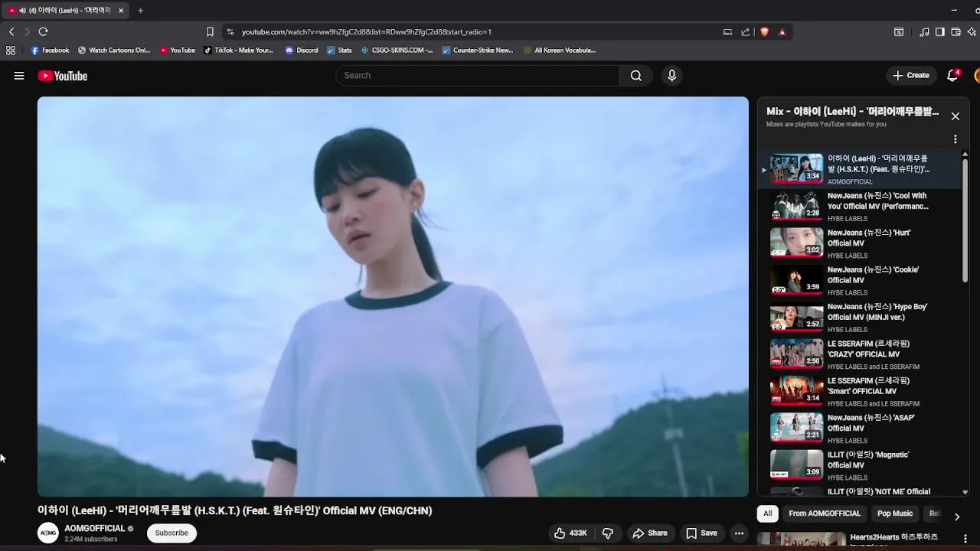Play NewJeans 'Cookie' Official MV

[x=859, y=280]
